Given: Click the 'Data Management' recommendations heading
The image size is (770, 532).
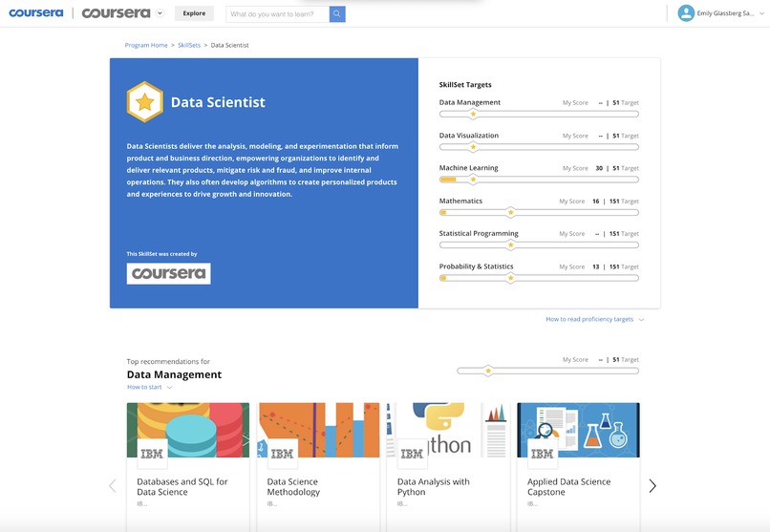Looking at the screenshot, I should point(174,374).
